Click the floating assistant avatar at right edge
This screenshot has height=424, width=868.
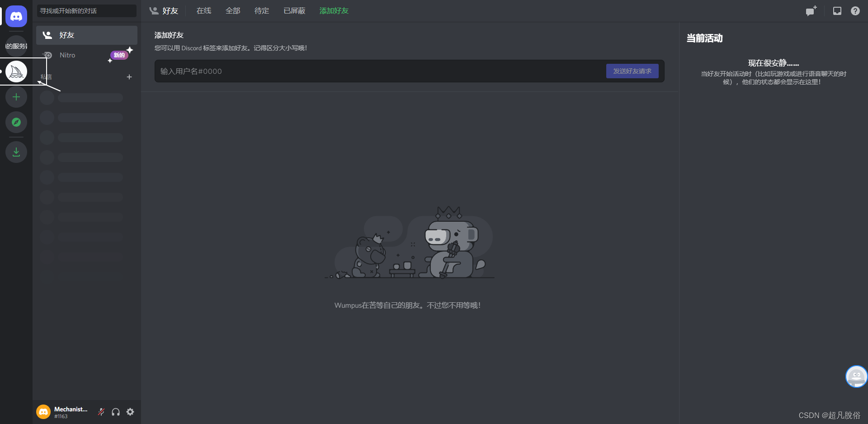click(x=856, y=376)
